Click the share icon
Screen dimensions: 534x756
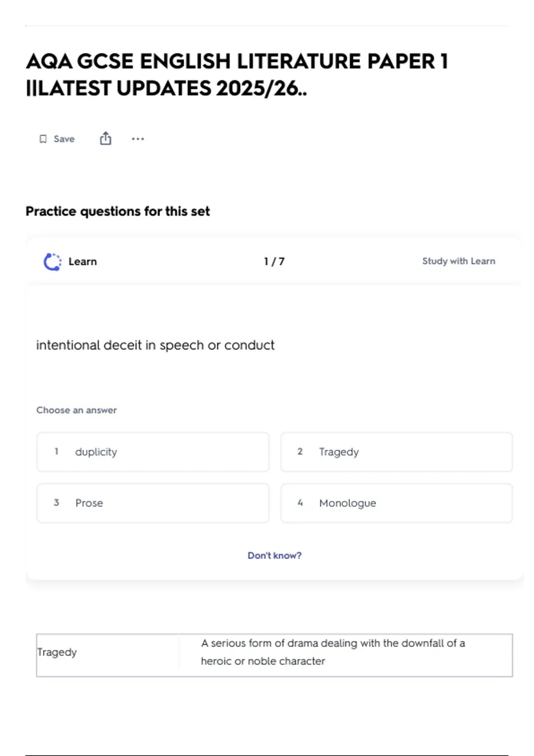pyautogui.click(x=105, y=139)
